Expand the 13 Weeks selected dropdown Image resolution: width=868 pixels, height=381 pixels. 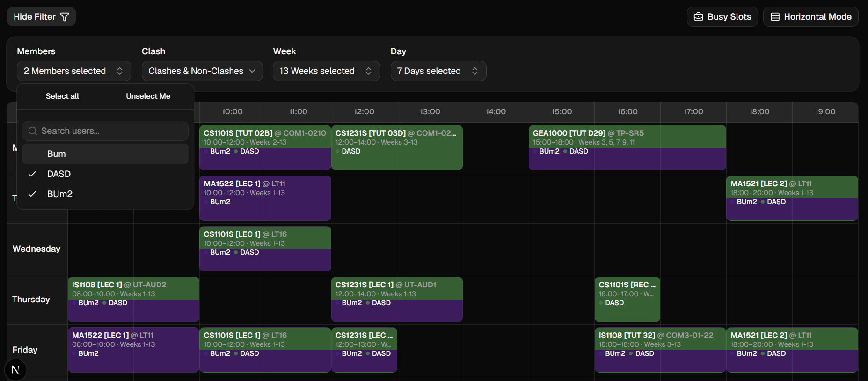tap(326, 71)
